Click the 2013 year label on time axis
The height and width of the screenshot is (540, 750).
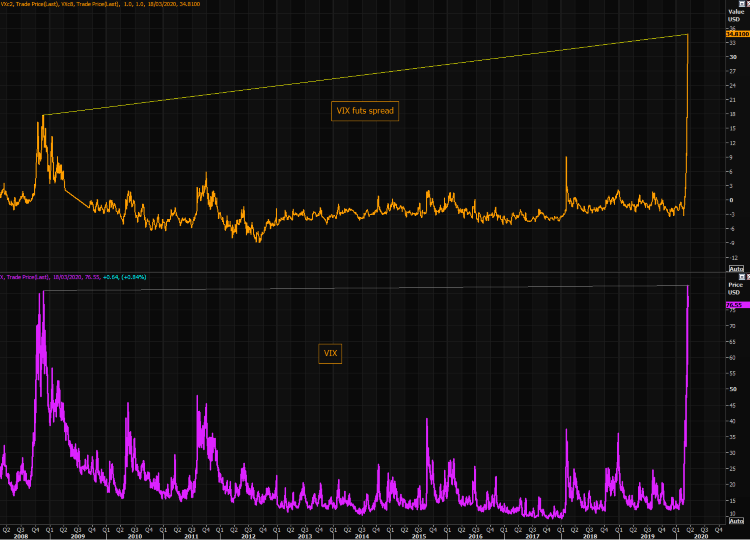[305, 536]
